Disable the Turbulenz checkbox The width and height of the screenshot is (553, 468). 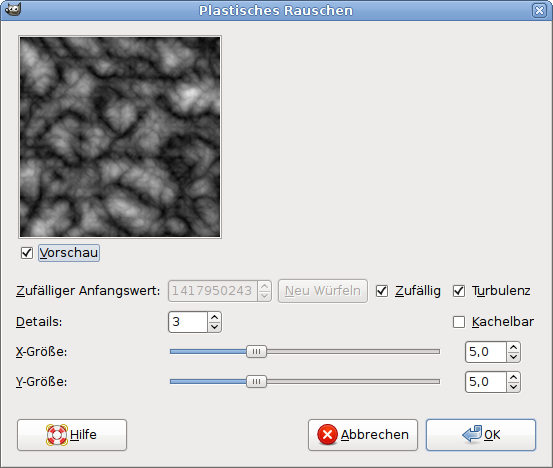(459, 291)
